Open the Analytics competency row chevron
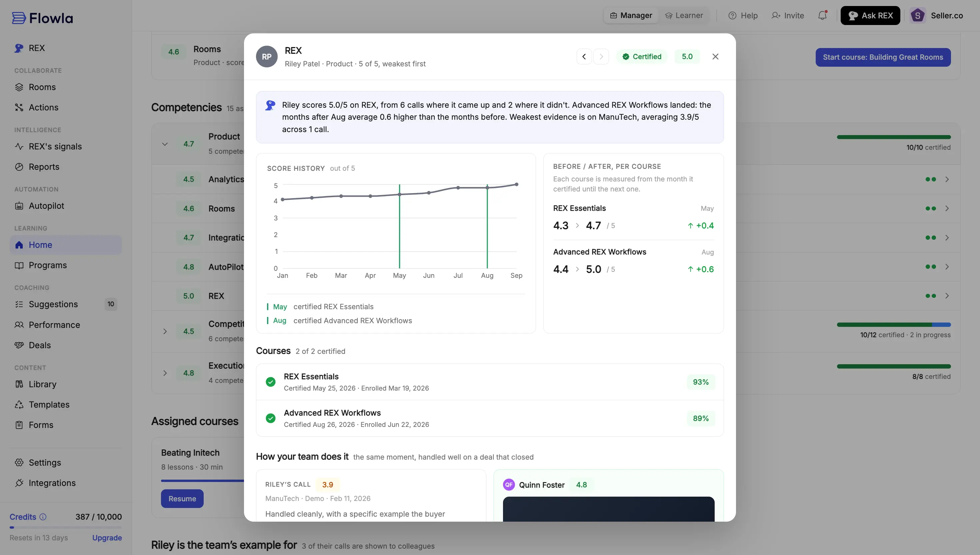The width and height of the screenshot is (980, 555). (x=947, y=179)
